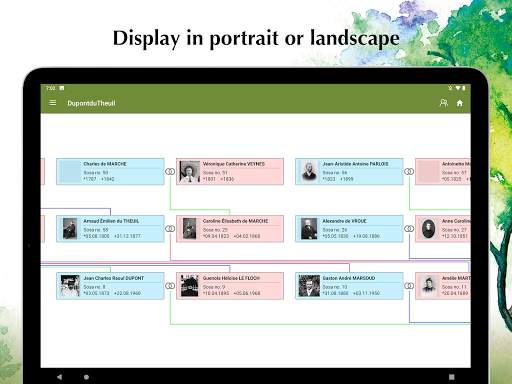Image resolution: width=512 pixels, height=384 pixels.
Task: Tap Antoinette card's empty photo placeholder
Action: click(428, 172)
